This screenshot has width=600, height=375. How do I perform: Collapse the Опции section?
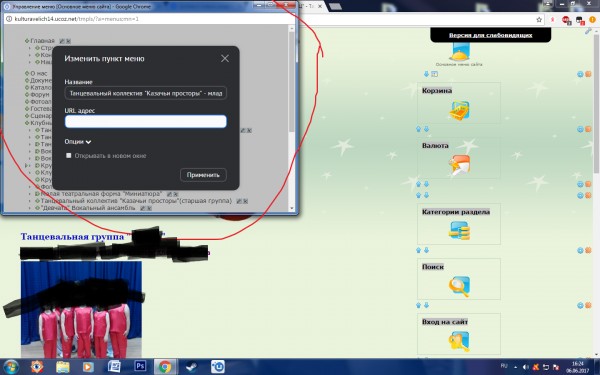click(x=78, y=142)
